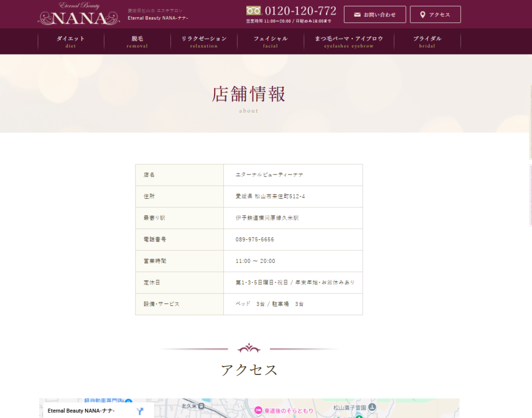This screenshot has height=418, width=532.
Task: Go to the フェイシャル facial menu
Action: coord(270,42)
